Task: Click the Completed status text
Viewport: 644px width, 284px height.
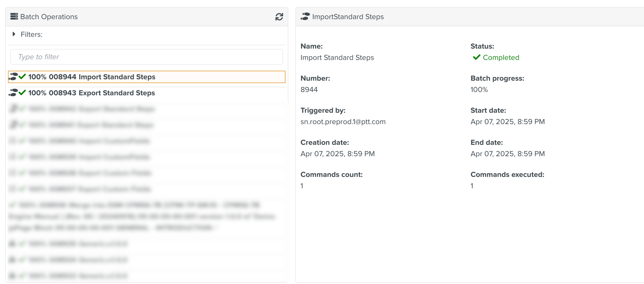Action: click(501, 58)
